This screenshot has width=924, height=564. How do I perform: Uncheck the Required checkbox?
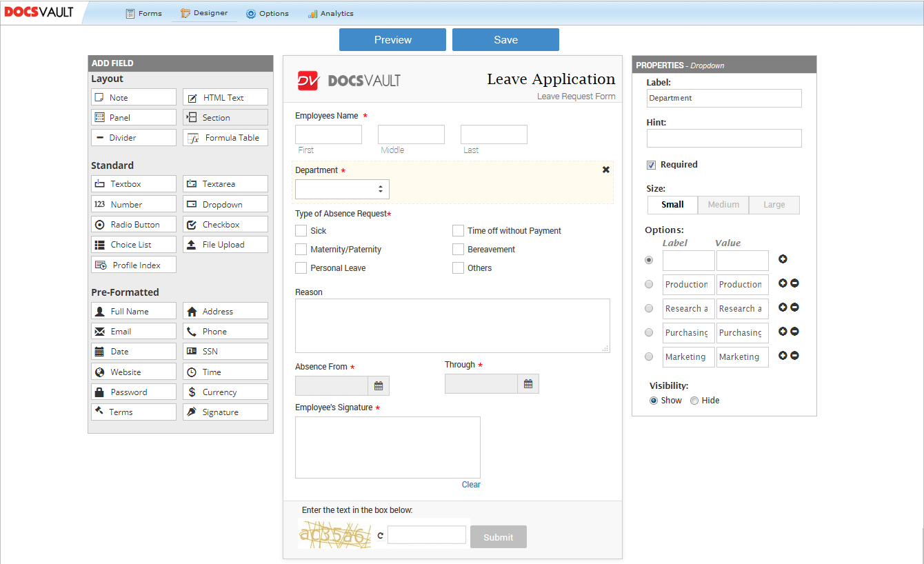[651, 165]
